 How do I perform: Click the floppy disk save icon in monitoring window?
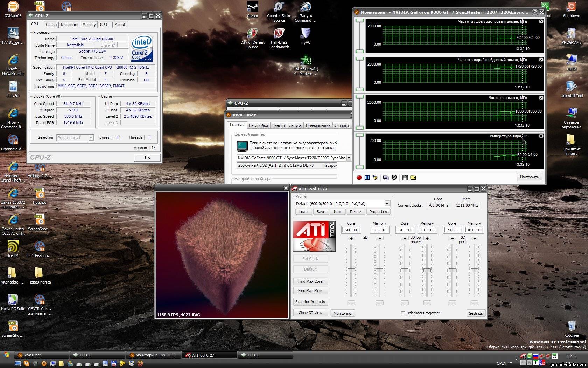(405, 178)
